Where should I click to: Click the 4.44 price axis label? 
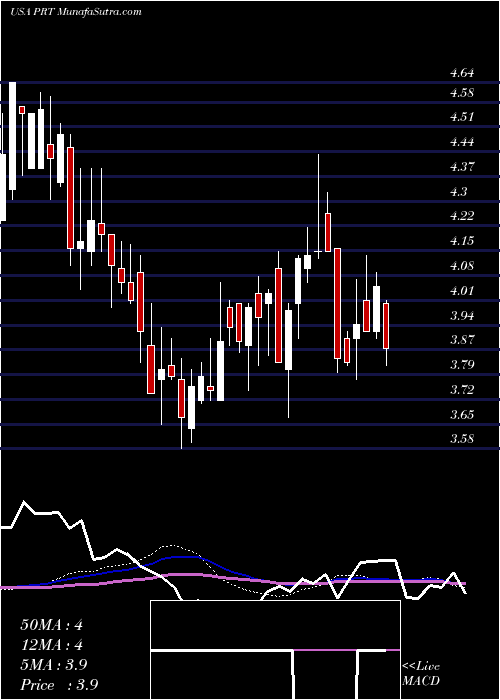point(461,142)
